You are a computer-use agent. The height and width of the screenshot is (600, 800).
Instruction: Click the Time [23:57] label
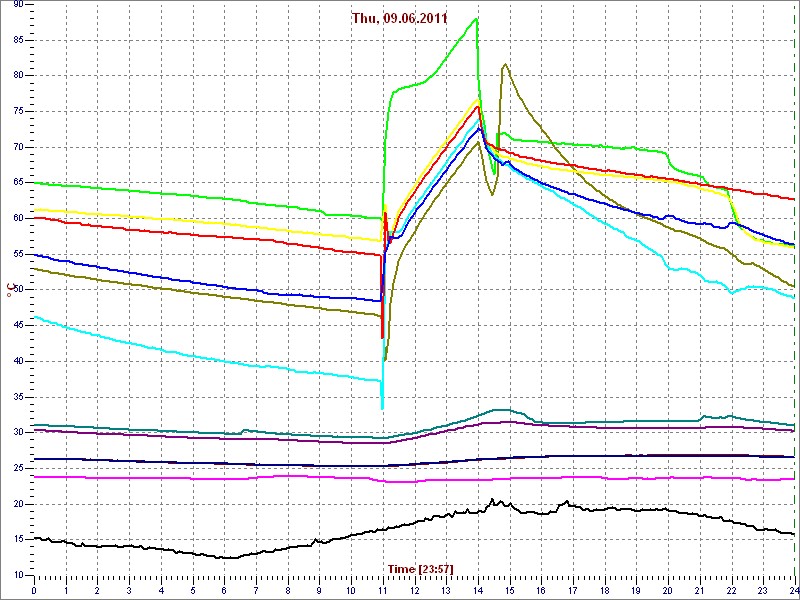click(420, 568)
